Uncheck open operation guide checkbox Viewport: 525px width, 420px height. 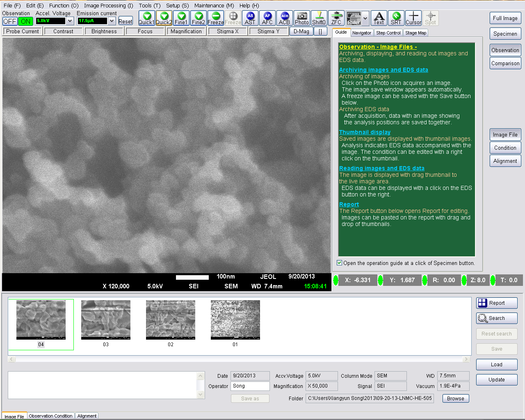[x=339, y=263]
